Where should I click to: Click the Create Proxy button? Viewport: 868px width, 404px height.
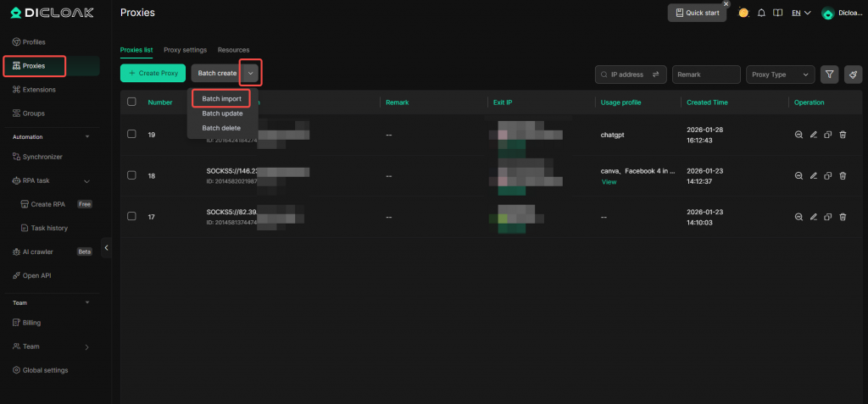[x=153, y=74]
